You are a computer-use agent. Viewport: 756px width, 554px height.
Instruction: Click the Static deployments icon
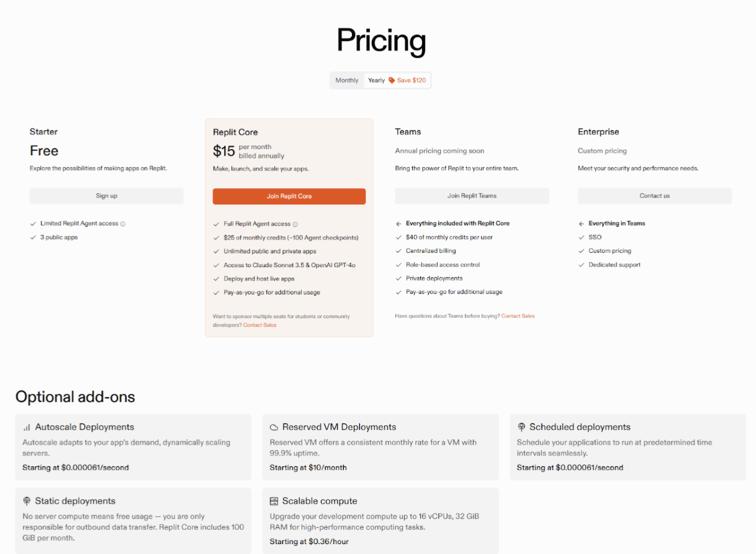coord(27,501)
